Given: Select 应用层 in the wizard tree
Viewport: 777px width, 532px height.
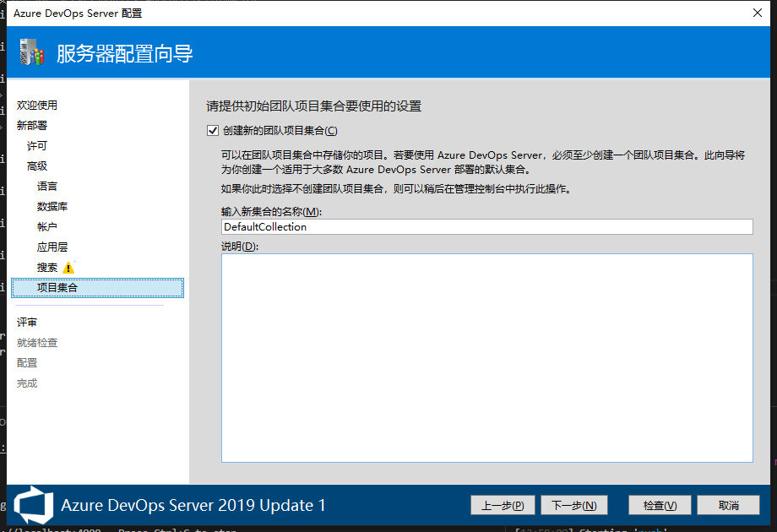Looking at the screenshot, I should point(52,247).
